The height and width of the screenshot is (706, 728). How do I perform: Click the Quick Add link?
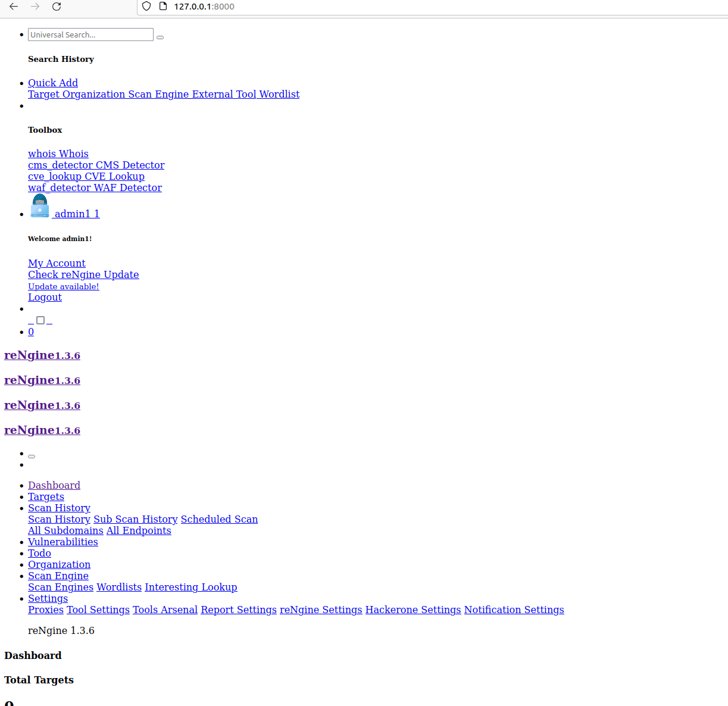tap(52, 83)
